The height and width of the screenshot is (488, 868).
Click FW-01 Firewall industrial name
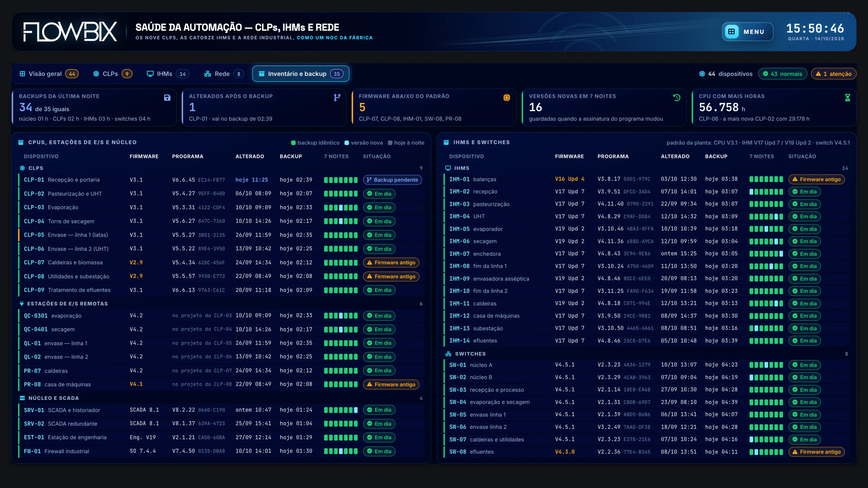(x=56, y=451)
